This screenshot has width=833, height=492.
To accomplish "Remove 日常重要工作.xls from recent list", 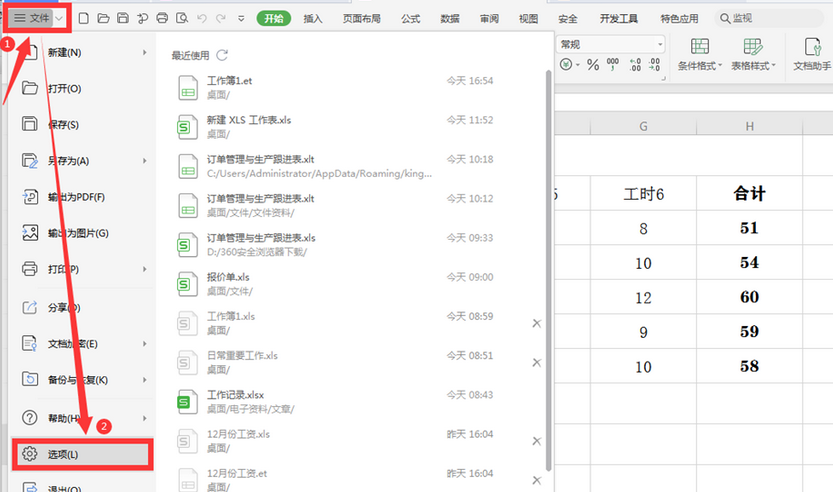I will (537, 362).
